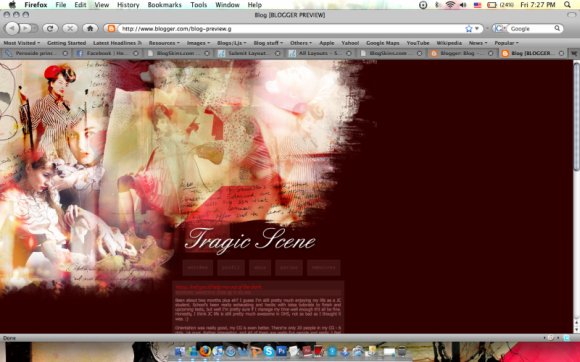Open the History menu
The image size is (580, 362).
point(128,5)
